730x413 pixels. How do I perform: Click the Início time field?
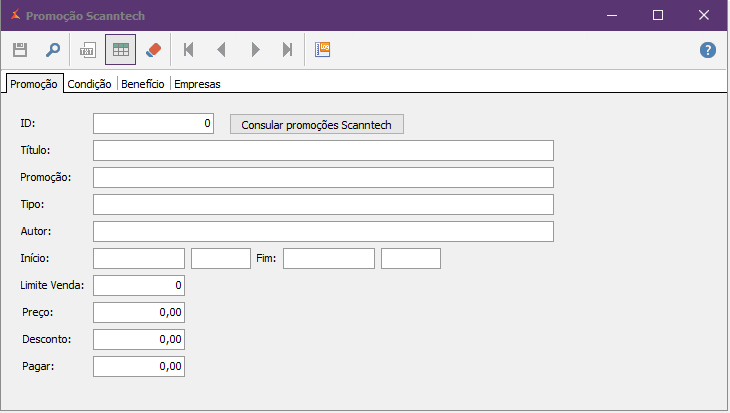[221, 258]
